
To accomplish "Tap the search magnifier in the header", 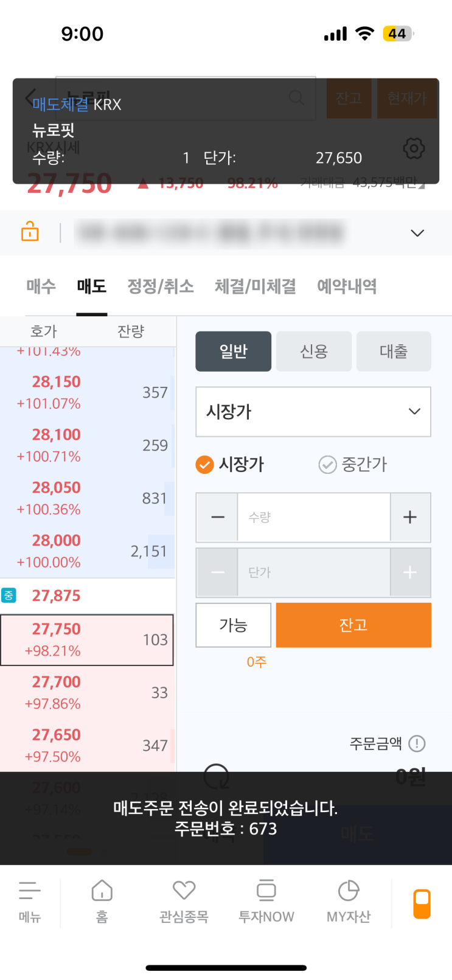I will 296,99.
